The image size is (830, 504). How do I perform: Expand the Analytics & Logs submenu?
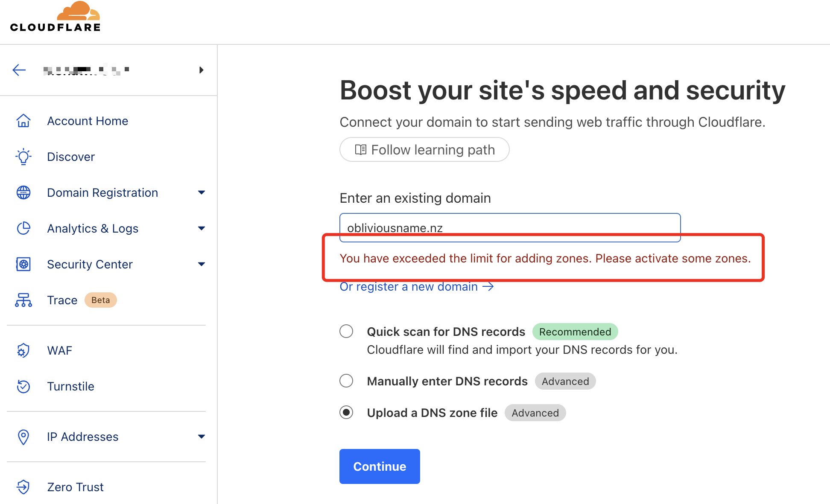click(202, 228)
